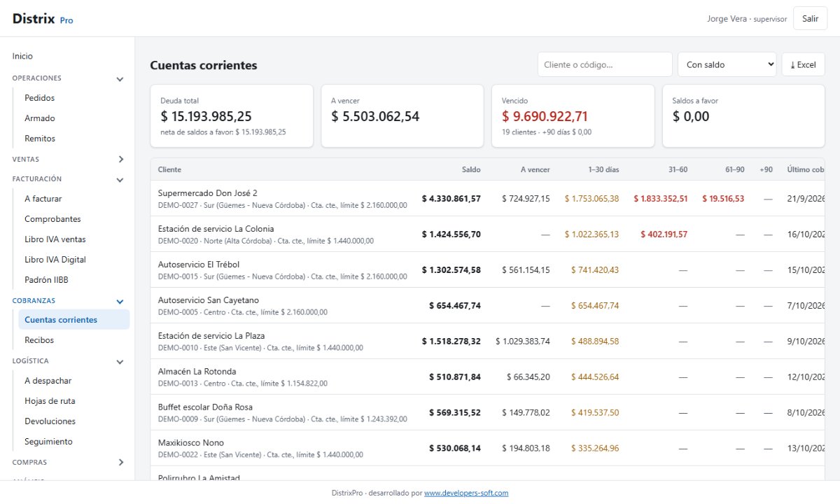Viewport: 840px width, 504px height.
Task: Open the Buffet escolar Doña Rosa row
Action: pos(487,412)
